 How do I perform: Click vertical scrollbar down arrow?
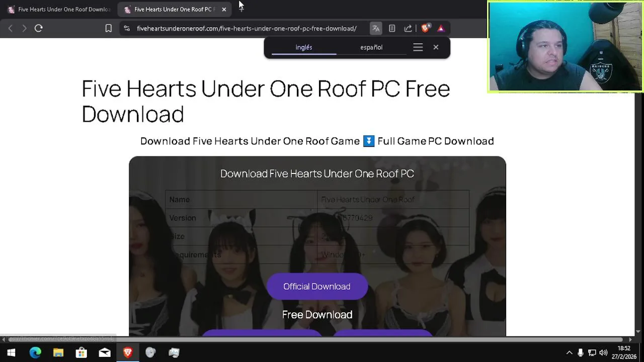coord(638,332)
